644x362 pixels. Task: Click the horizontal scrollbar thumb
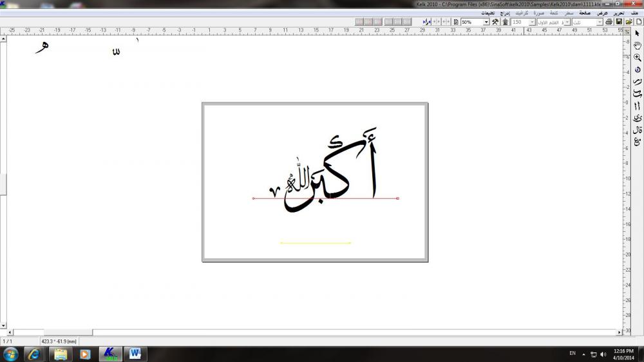[68, 332]
